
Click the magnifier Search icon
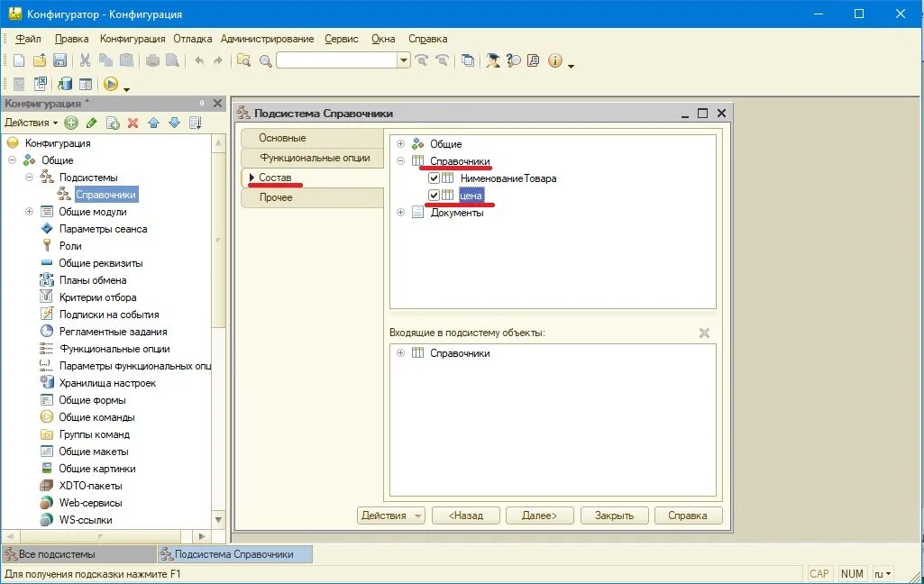266,60
